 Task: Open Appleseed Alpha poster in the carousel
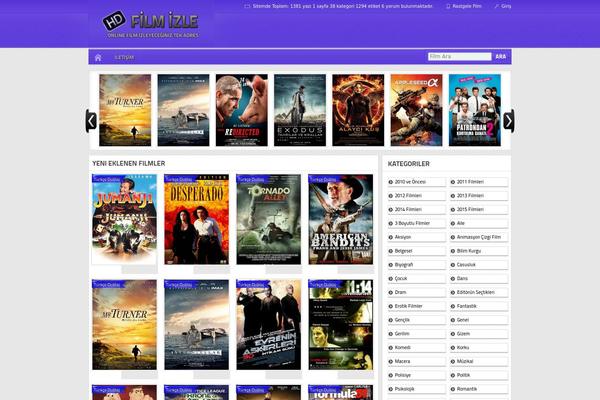pyautogui.click(x=416, y=110)
